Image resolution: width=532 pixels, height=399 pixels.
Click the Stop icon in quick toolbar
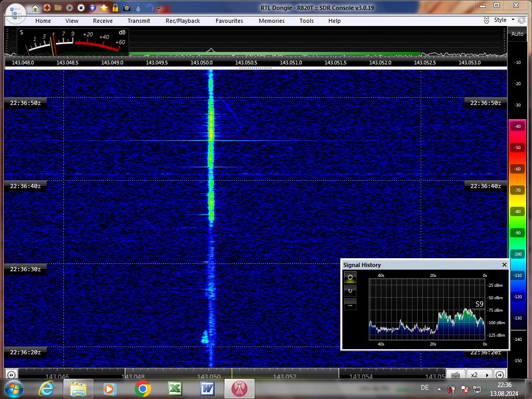pyautogui.click(x=81, y=7)
